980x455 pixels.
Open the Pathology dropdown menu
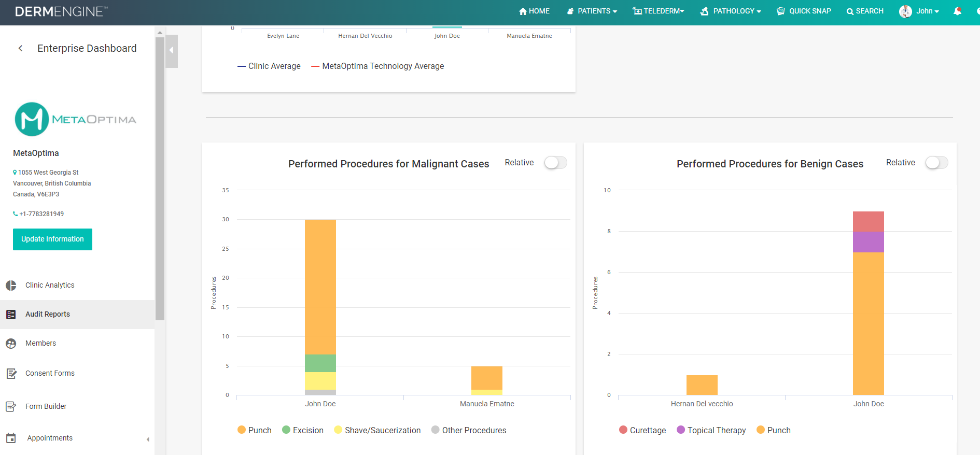point(731,11)
